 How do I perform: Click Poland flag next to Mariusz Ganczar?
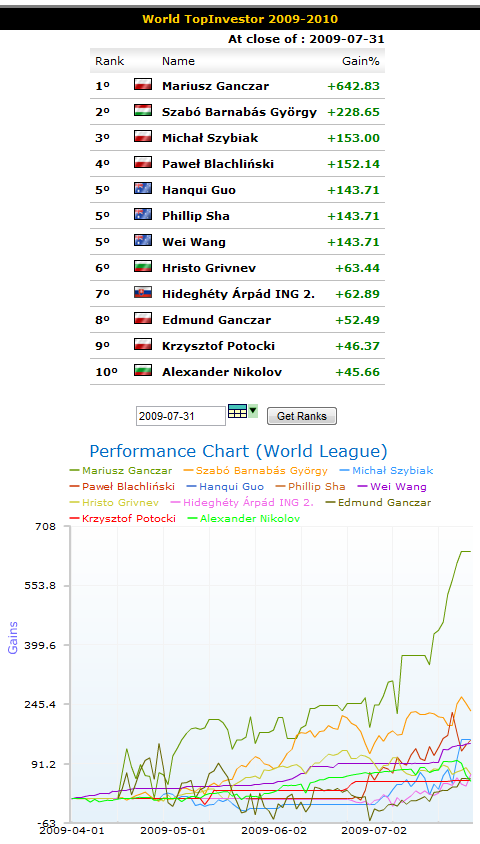143,85
